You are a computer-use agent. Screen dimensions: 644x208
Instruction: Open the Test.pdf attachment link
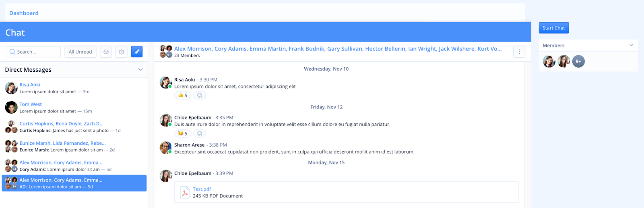(202, 189)
